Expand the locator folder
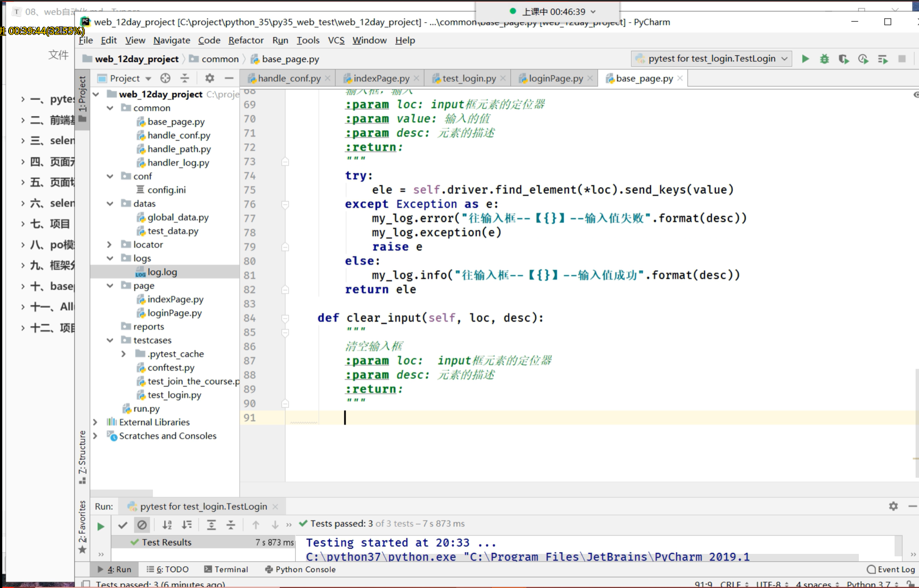919x588 pixels. pos(109,244)
